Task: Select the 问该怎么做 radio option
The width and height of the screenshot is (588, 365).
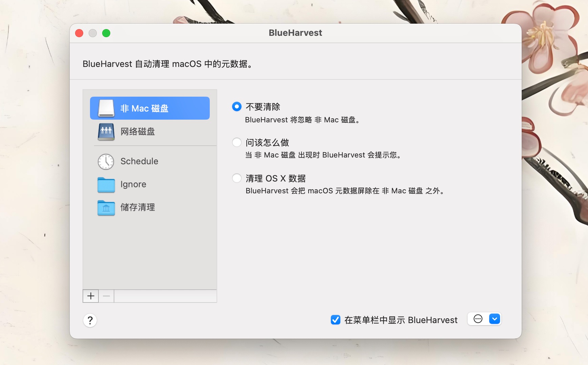Action: pos(237,142)
